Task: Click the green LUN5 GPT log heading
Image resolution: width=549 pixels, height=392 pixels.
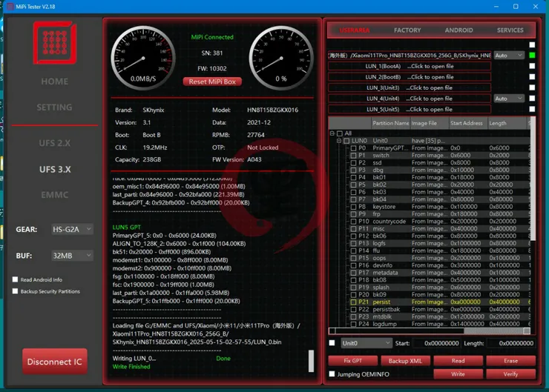Action: 126,227
